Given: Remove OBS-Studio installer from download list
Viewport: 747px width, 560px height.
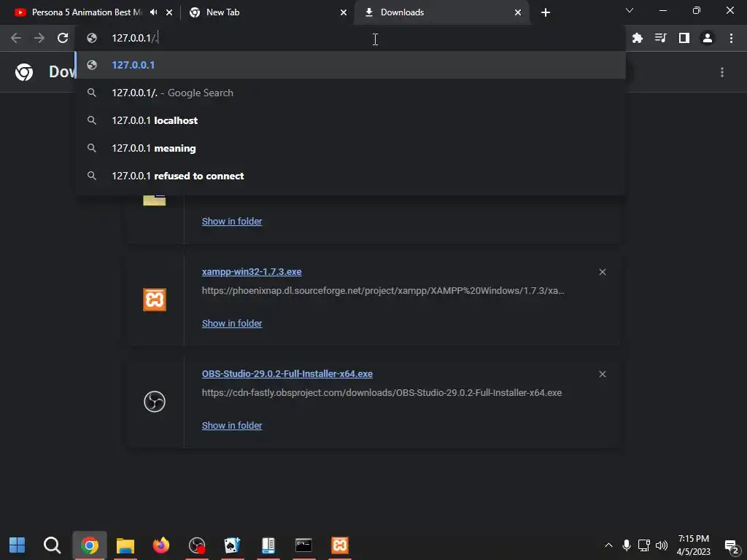Looking at the screenshot, I should point(602,374).
